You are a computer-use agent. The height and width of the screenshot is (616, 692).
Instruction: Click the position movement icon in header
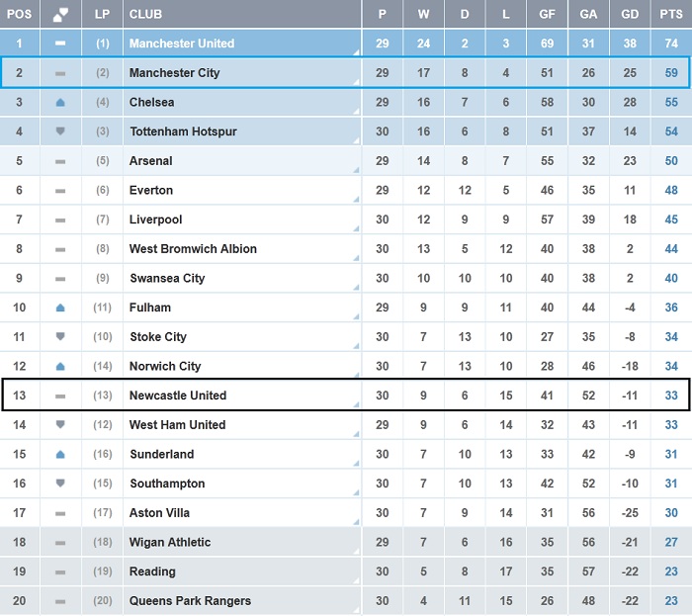[60, 14]
